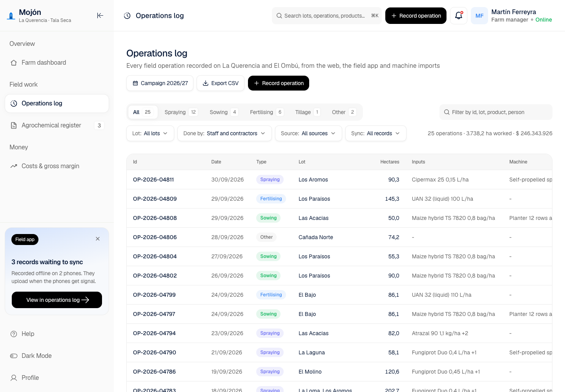Open the Sync: All records dropdown

pos(376,133)
